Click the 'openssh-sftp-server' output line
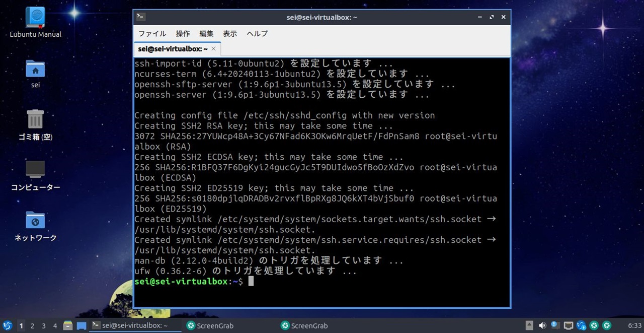The height and width of the screenshot is (333, 644). (x=295, y=84)
